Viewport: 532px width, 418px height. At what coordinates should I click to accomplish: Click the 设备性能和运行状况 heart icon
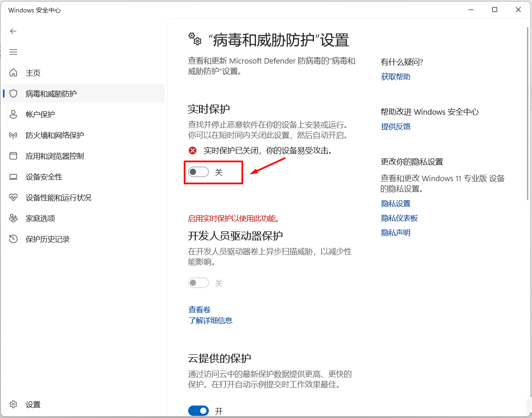[13, 197]
